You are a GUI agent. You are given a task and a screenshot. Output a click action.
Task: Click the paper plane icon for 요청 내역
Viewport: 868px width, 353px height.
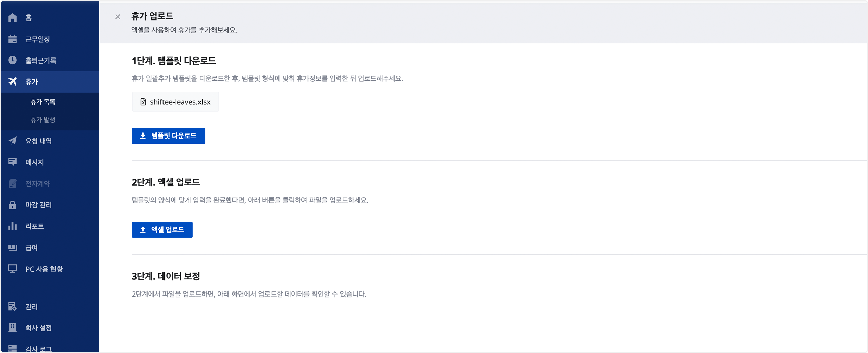tap(12, 141)
